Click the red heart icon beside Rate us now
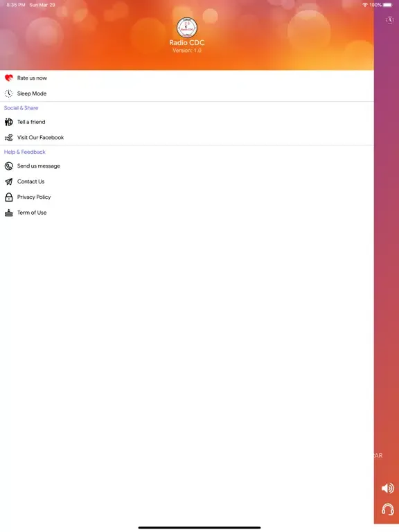The image size is (399, 532). click(9, 78)
